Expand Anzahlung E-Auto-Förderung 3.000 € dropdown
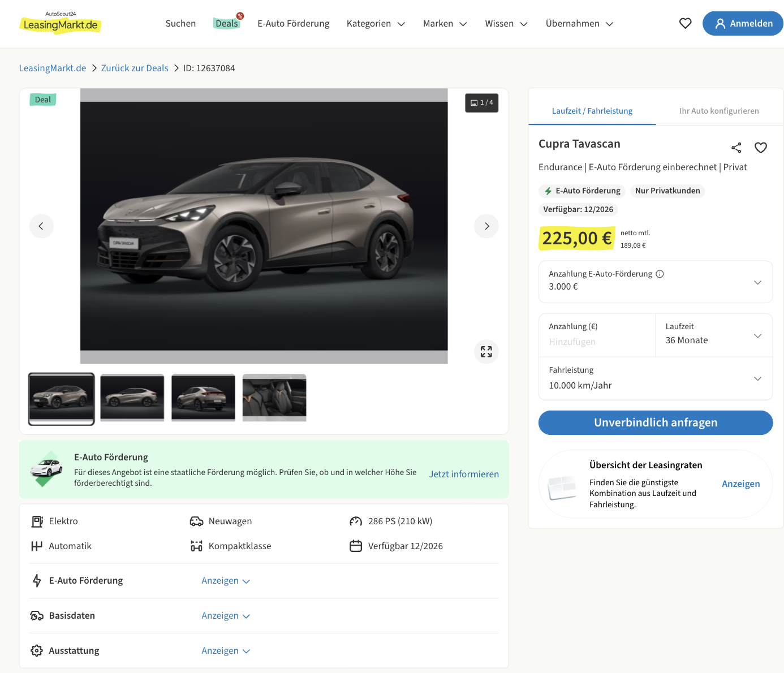The image size is (784, 673). pos(655,282)
